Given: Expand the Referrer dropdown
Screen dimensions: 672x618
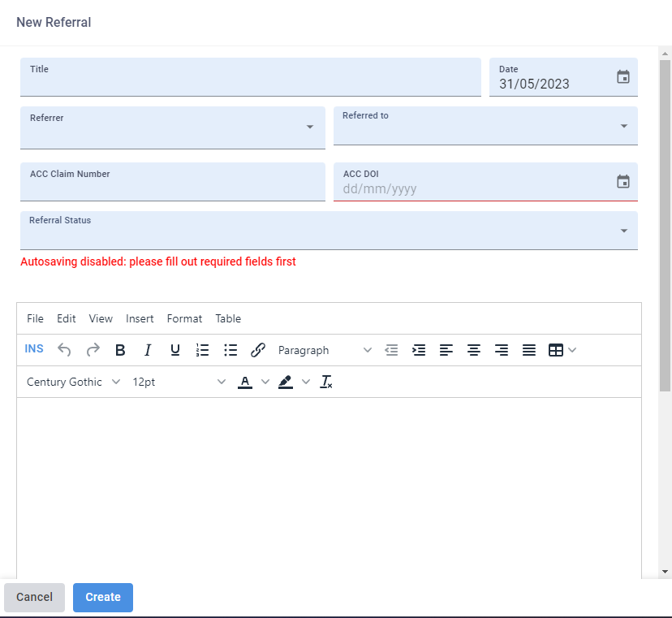Looking at the screenshot, I should (309, 127).
